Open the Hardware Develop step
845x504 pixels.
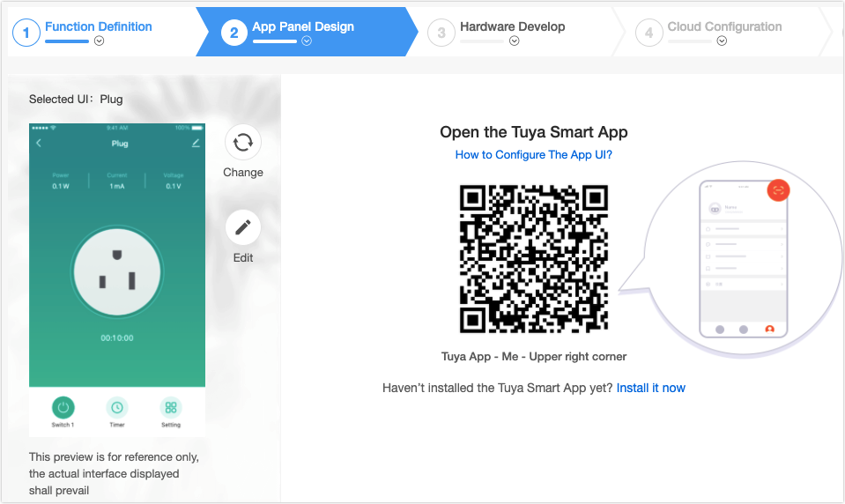tap(513, 26)
